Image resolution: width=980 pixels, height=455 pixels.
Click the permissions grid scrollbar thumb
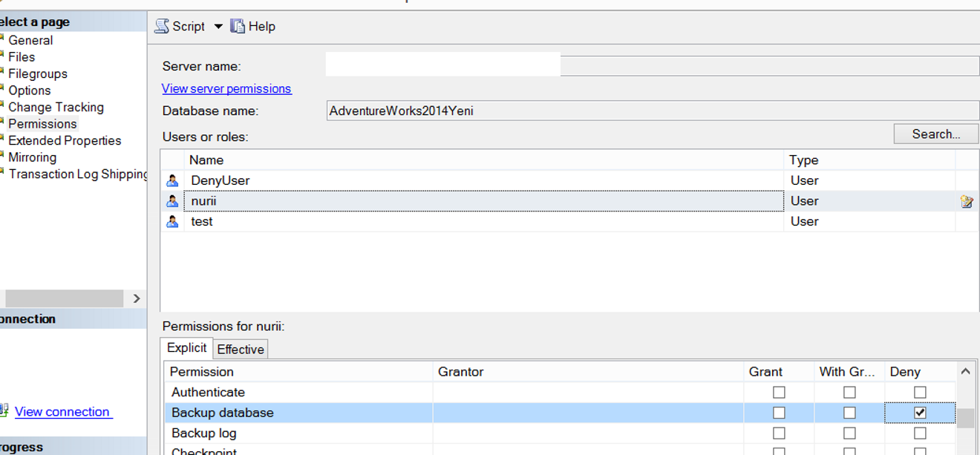(x=965, y=418)
